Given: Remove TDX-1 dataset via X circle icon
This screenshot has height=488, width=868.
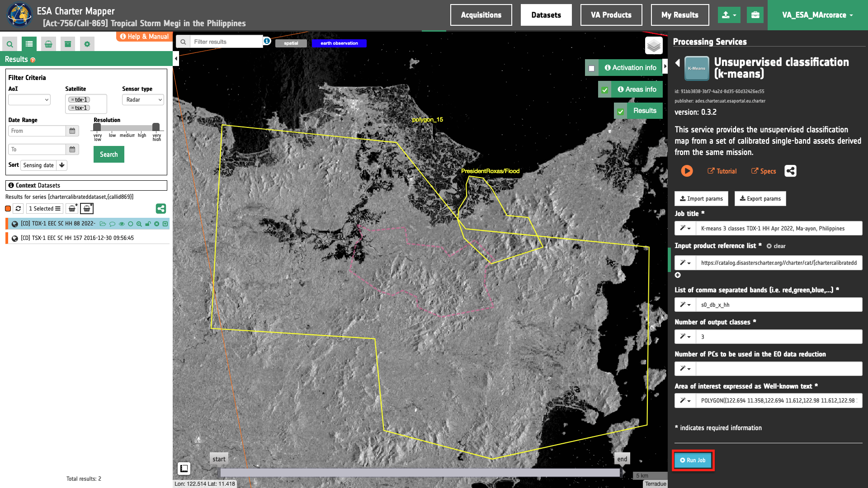Looking at the screenshot, I should (x=156, y=224).
